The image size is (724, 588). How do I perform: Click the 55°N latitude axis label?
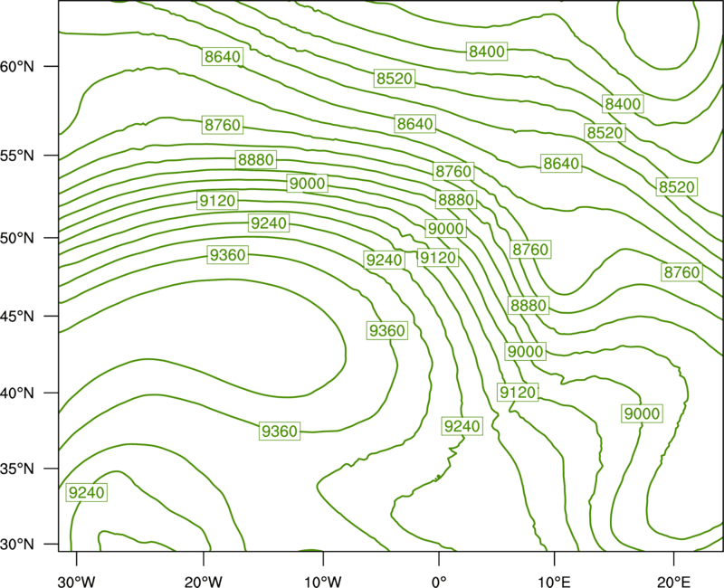click(x=17, y=156)
